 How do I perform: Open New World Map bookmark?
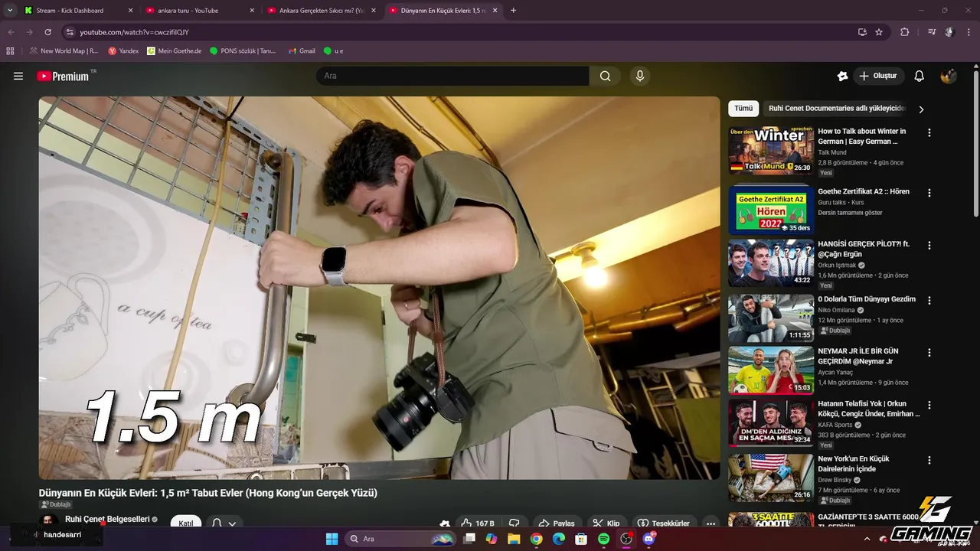[64, 51]
